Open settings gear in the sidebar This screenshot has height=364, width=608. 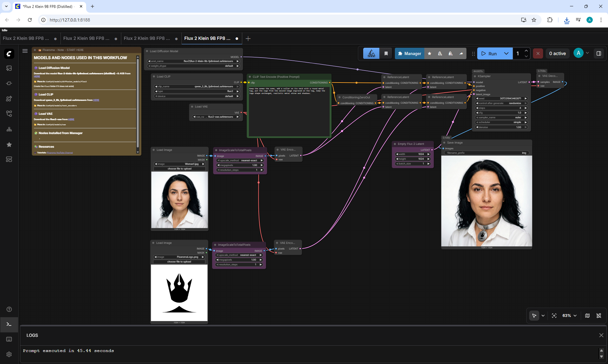click(9, 354)
